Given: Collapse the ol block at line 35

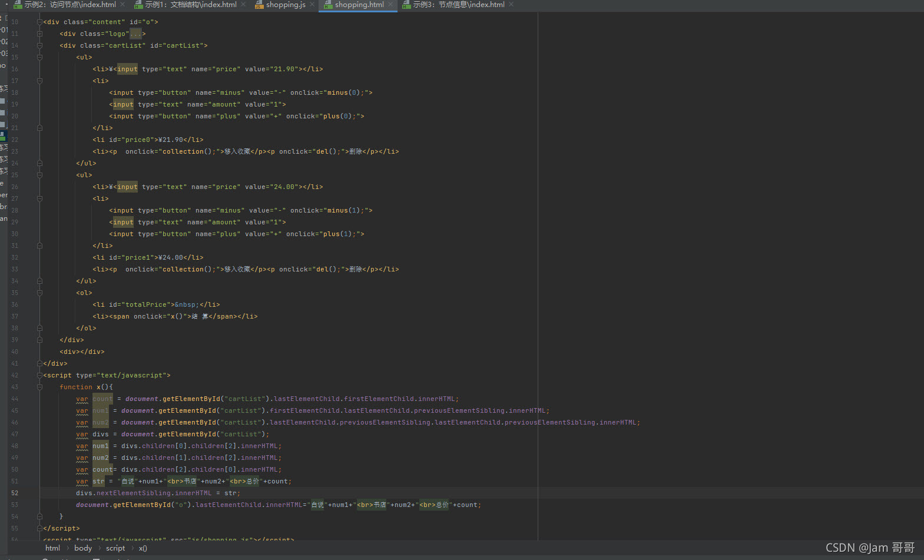Looking at the screenshot, I should [39, 293].
